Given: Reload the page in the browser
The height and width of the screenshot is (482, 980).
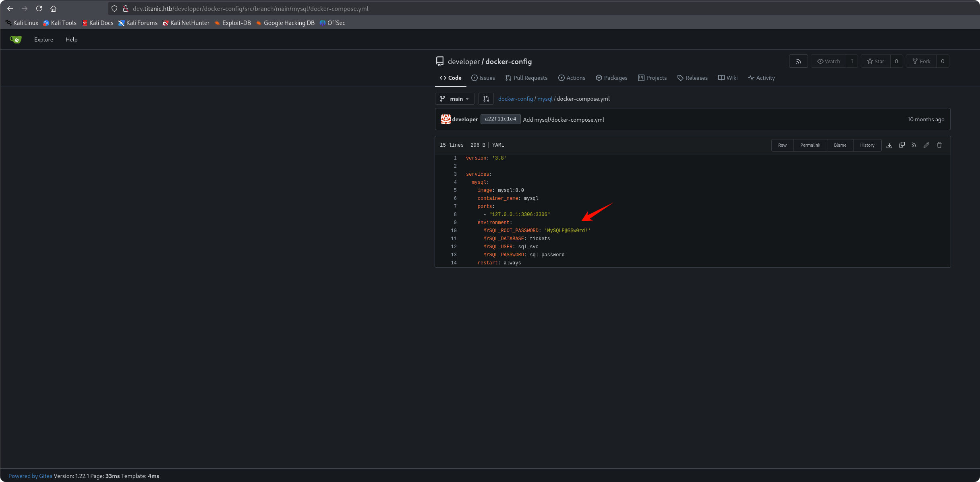Looking at the screenshot, I should pyautogui.click(x=39, y=8).
